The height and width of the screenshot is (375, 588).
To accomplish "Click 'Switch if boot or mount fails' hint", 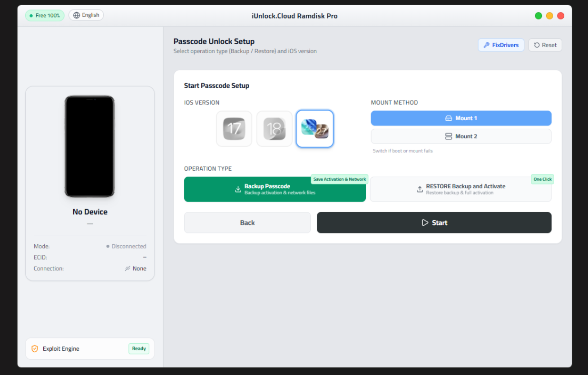I will [x=402, y=151].
